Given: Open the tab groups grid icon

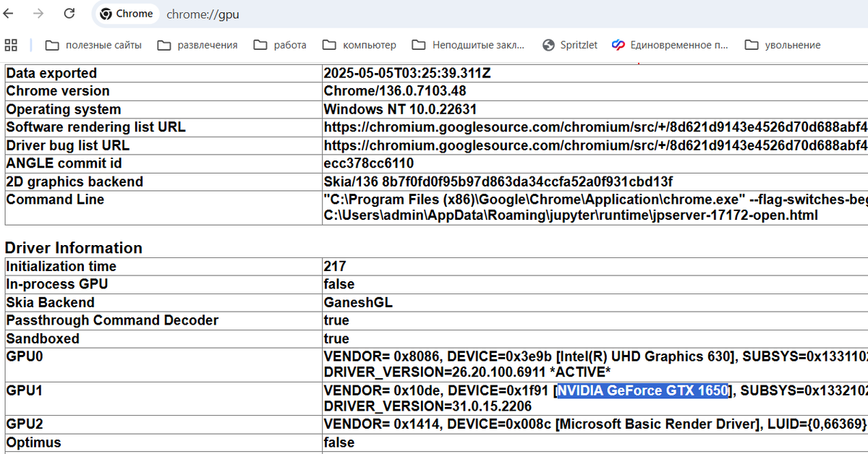Looking at the screenshot, I should [x=11, y=45].
